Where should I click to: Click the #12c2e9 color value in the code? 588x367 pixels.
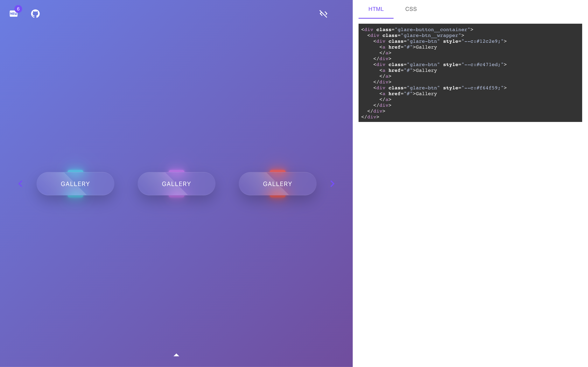[x=487, y=41]
